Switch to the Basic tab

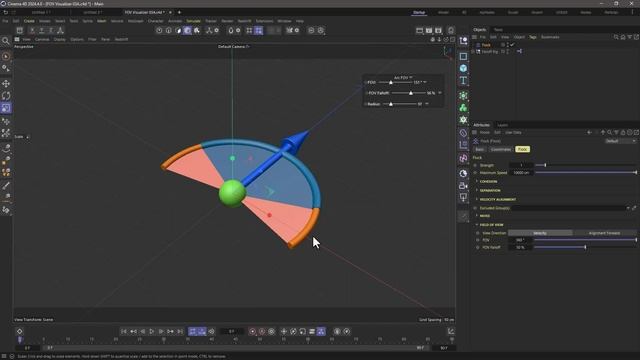[480, 149]
